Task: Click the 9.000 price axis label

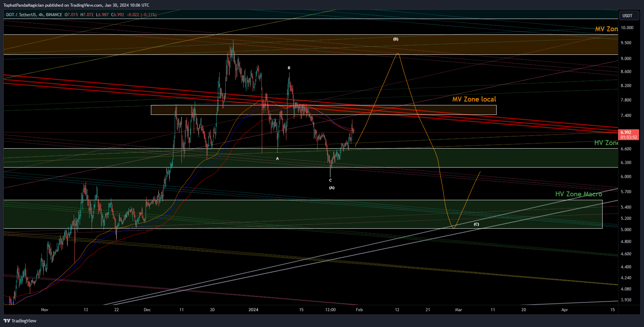Action: (x=626, y=59)
